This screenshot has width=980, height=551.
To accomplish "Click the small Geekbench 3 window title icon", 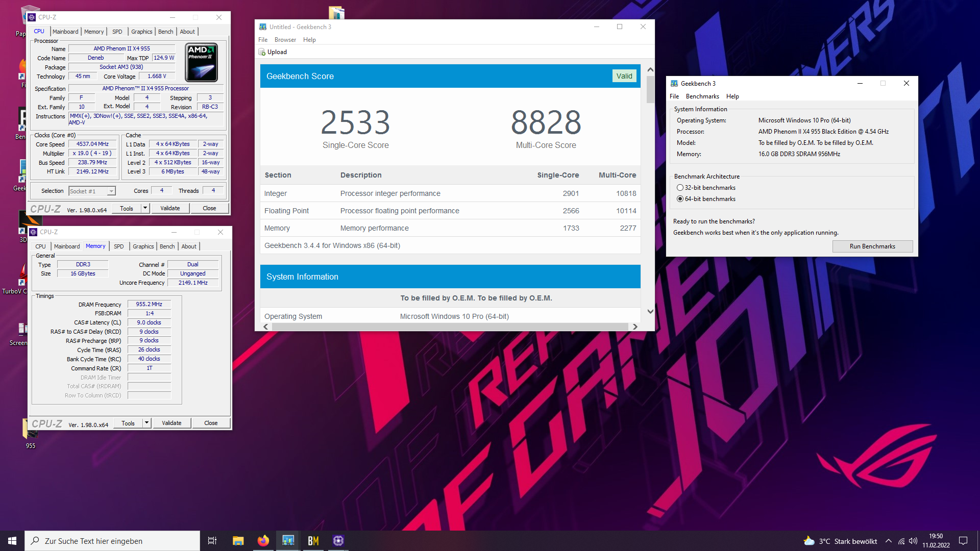I will pyautogui.click(x=674, y=84).
